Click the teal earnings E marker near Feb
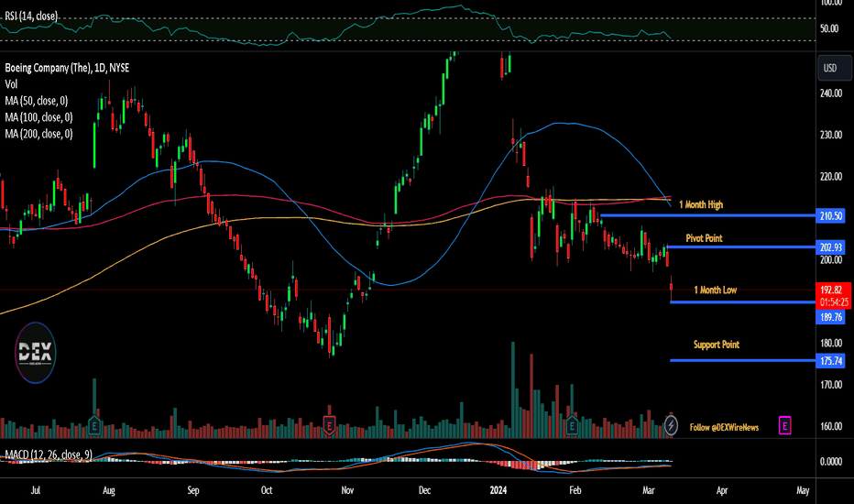Image resolution: width=854 pixels, height=504 pixels. pos(572,424)
